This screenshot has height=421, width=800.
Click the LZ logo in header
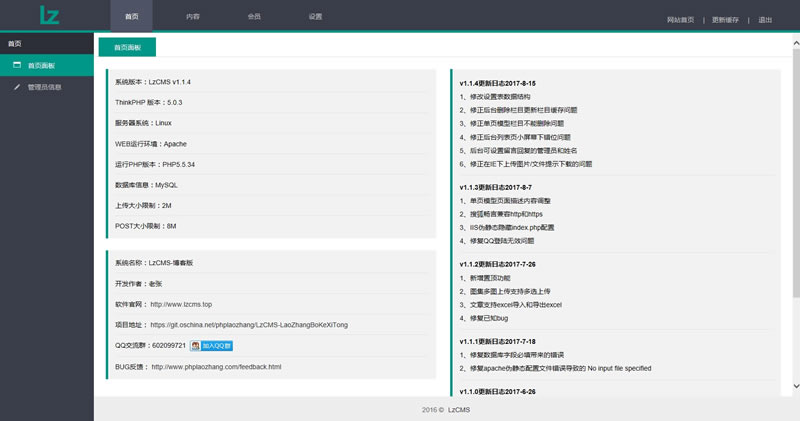[x=49, y=15]
